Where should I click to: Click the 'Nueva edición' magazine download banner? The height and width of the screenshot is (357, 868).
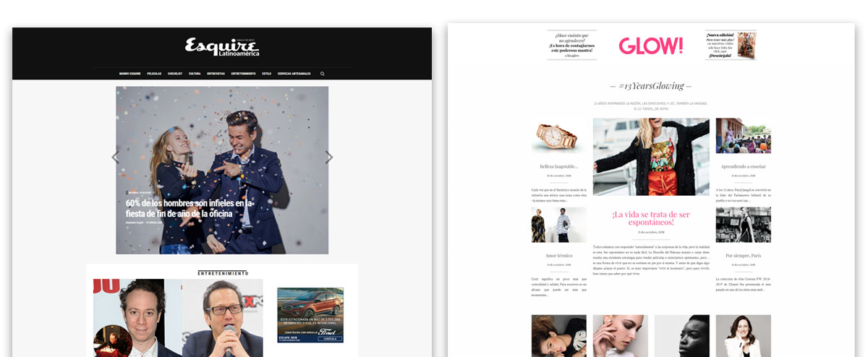tap(731, 45)
